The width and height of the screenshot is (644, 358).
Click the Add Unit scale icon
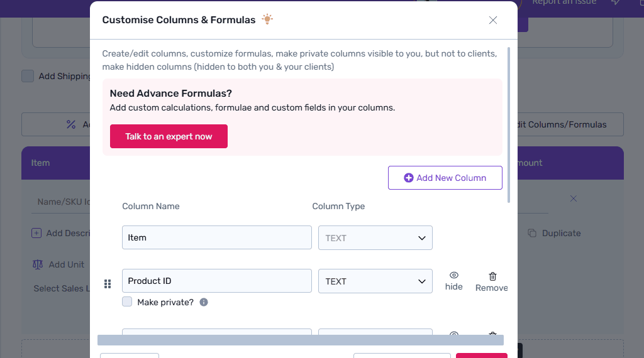click(37, 264)
